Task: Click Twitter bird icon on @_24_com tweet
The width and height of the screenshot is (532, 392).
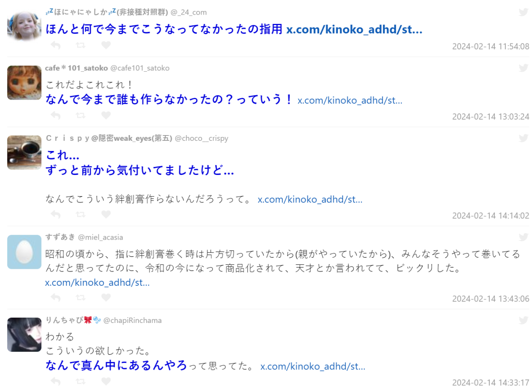Action: [524, 12]
